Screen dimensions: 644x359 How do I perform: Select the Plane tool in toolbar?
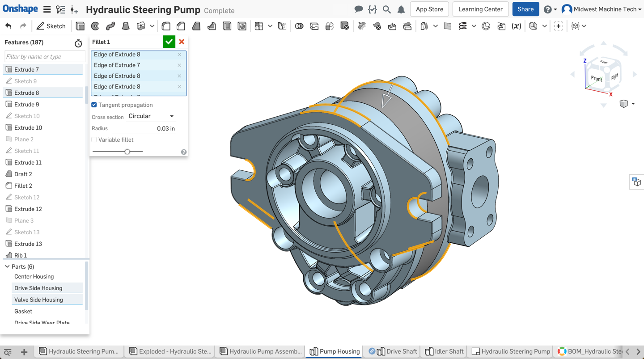(x=448, y=26)
